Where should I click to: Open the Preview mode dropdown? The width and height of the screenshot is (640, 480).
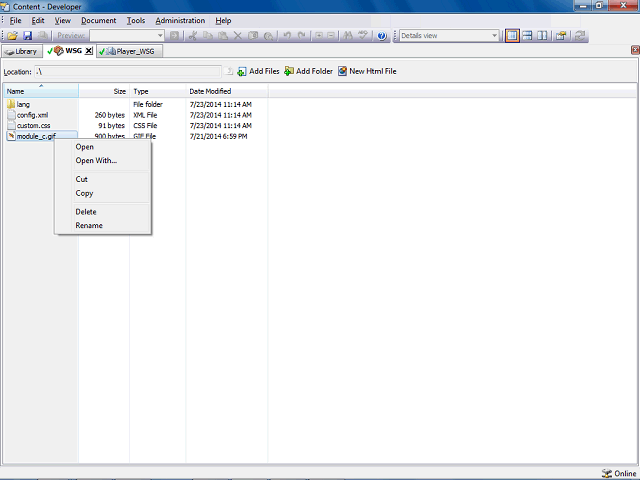click(x=160, y=36)
